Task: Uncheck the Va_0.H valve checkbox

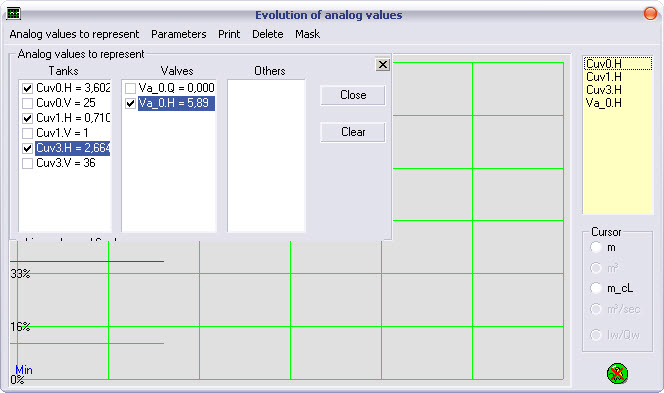Action: pos(130,103)
